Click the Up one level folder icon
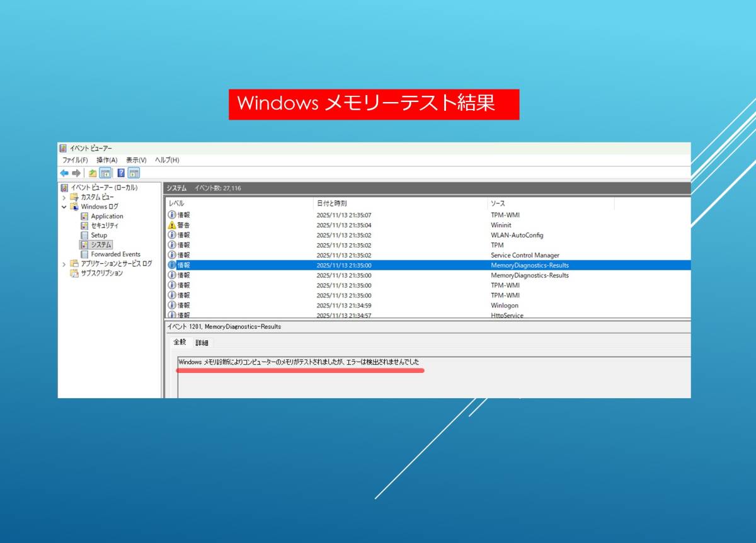 (93, 173)
